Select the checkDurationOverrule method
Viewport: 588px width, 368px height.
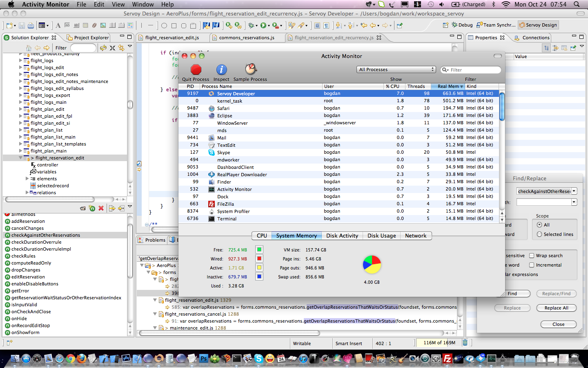[x=36, y=242]
